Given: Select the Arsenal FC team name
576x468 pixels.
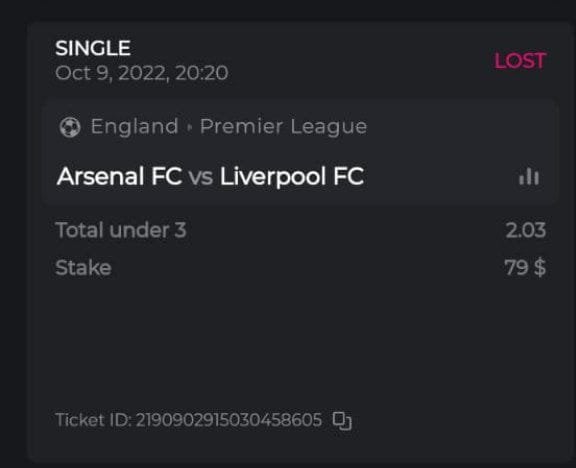Looking at the screenshot, I should [119, 176].
